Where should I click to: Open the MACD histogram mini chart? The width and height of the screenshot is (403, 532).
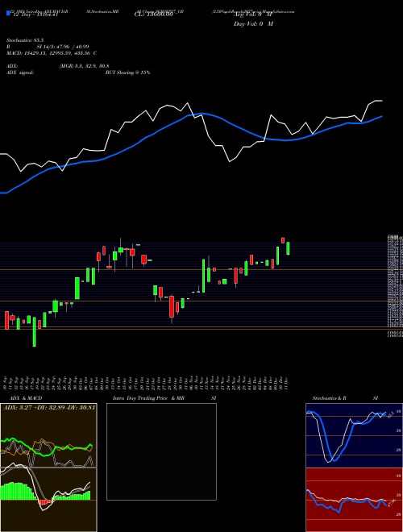tap(48, 500)
